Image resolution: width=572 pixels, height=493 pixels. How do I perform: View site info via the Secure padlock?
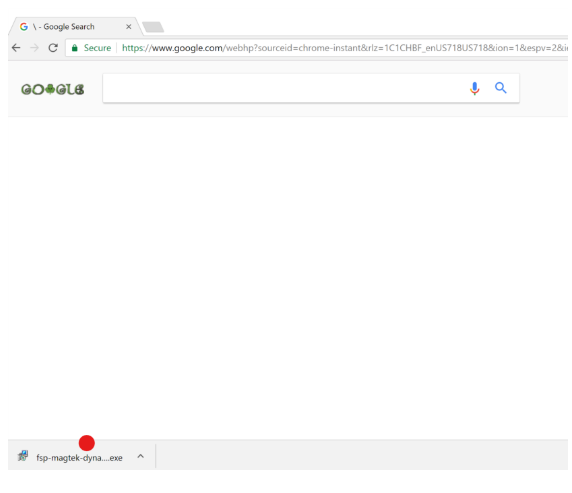point(74,48)
